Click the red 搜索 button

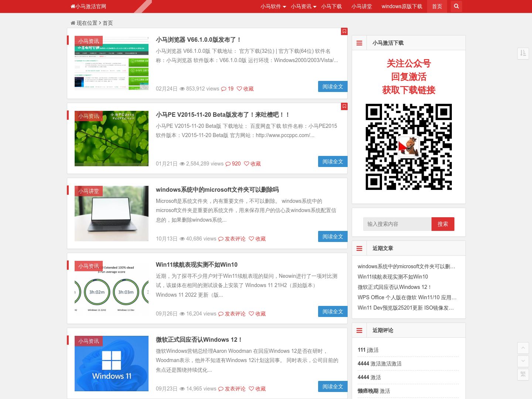pyautogui.click(x=443, y=224)
